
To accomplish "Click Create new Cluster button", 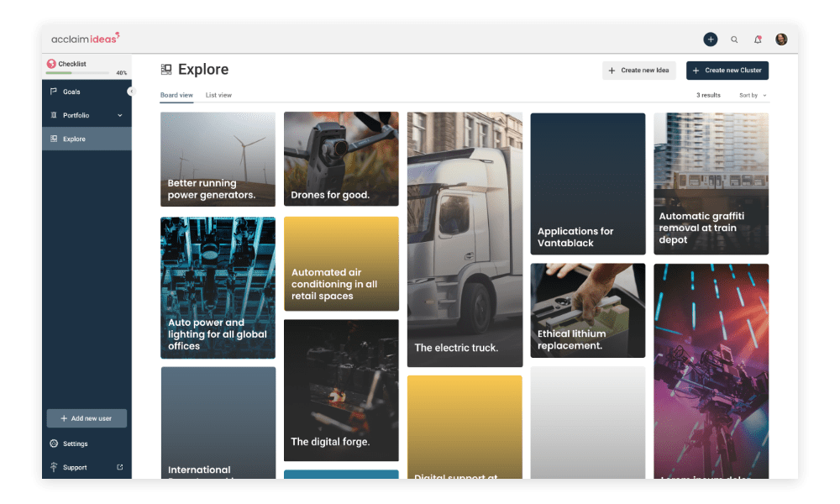I will [x=727, y=71].
